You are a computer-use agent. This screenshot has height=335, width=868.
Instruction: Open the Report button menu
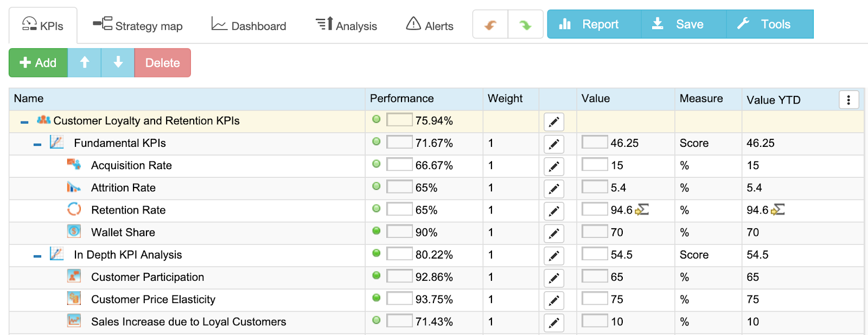pyautogui.click(x=594, y=24)
